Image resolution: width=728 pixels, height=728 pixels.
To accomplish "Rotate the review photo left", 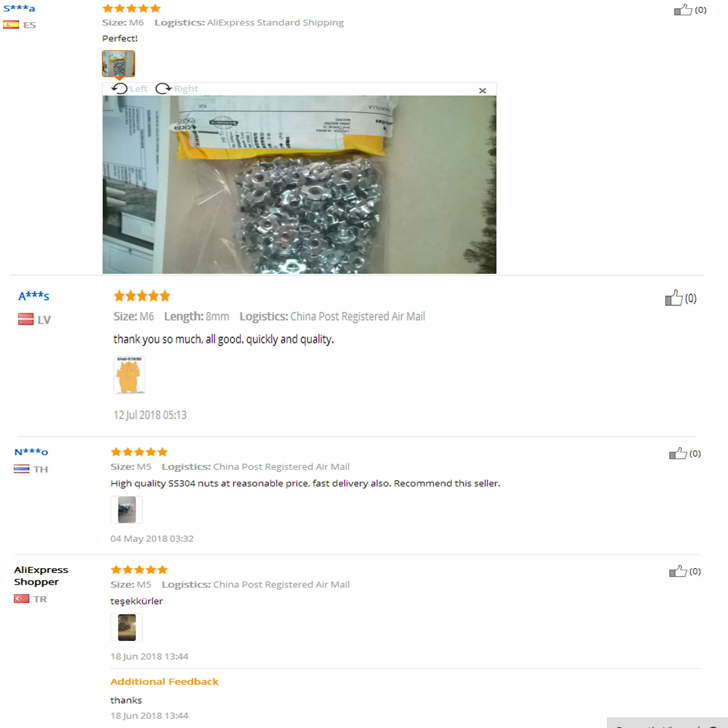I will pyautogui.click(x=129, y=89).
